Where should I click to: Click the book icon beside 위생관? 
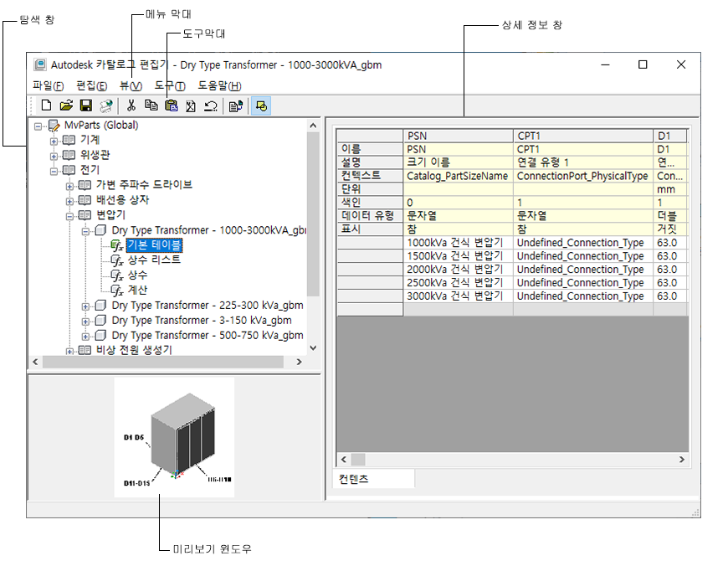tap(69, 155)
